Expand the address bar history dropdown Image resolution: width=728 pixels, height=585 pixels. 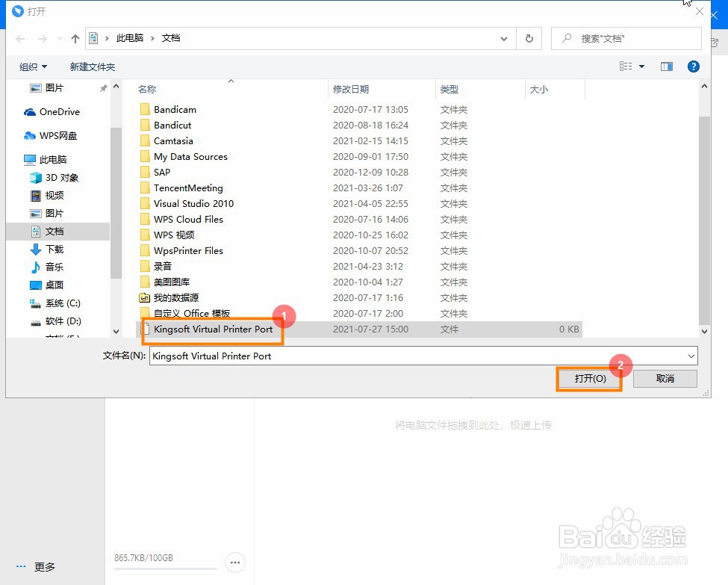[504, 39]
